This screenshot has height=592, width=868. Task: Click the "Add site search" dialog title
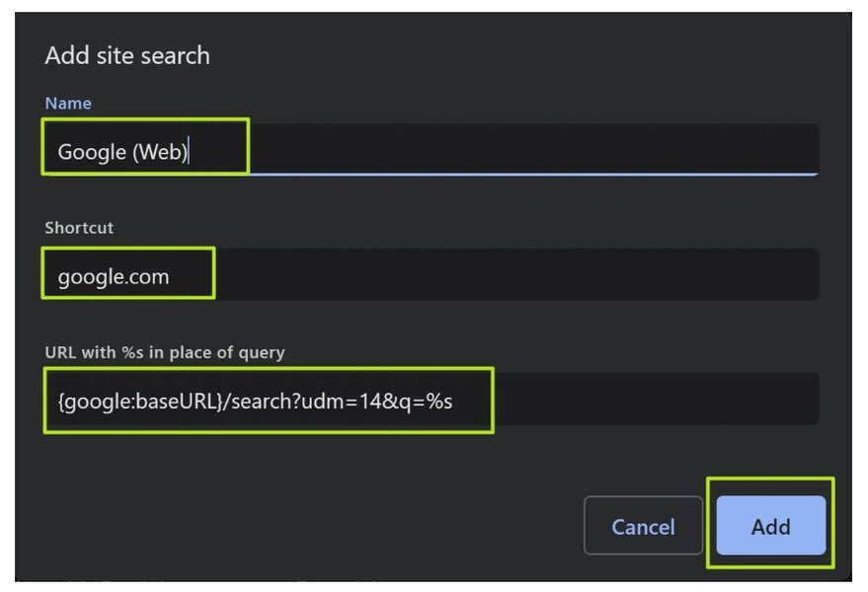(x=127, y=55)
